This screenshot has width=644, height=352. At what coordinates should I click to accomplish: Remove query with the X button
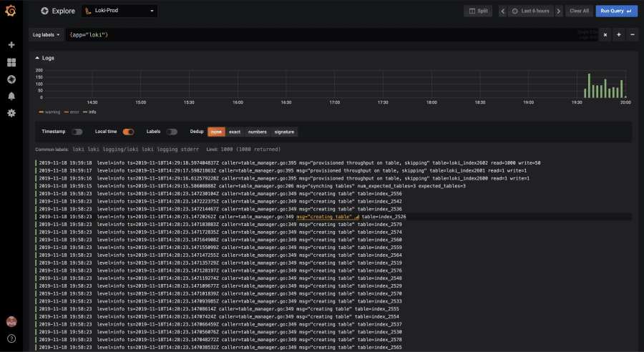(x=605, y=35)
